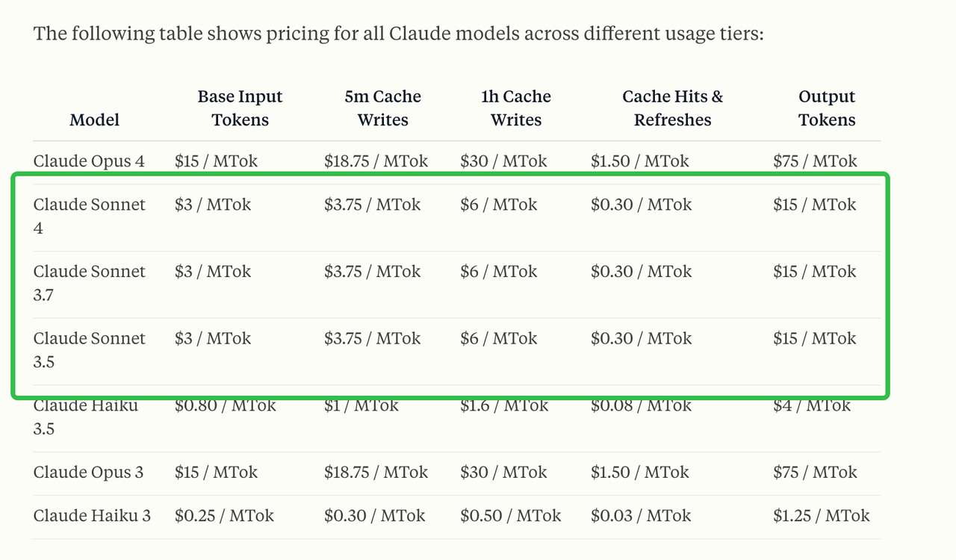Viewport: 956px width, 560px height.
Task: Select the Claude Opus 3 model name
Action: tap(88, 472)
